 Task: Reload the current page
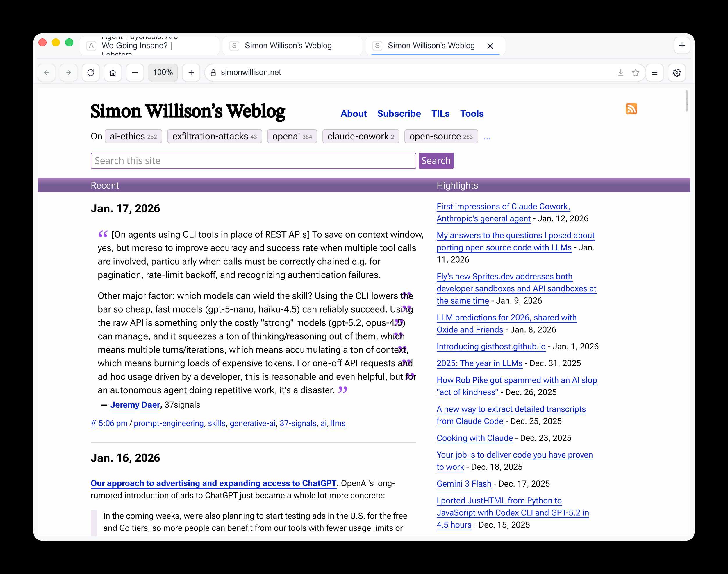tap(90, 72)
